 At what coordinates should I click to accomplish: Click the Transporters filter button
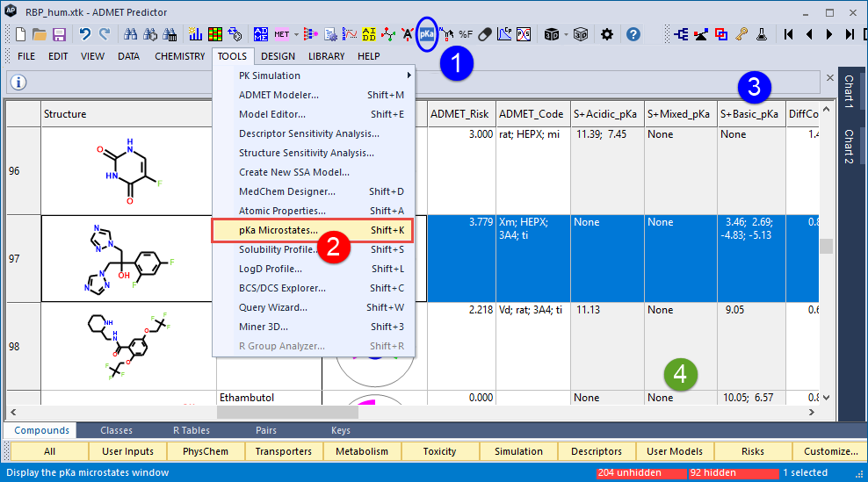284,451
